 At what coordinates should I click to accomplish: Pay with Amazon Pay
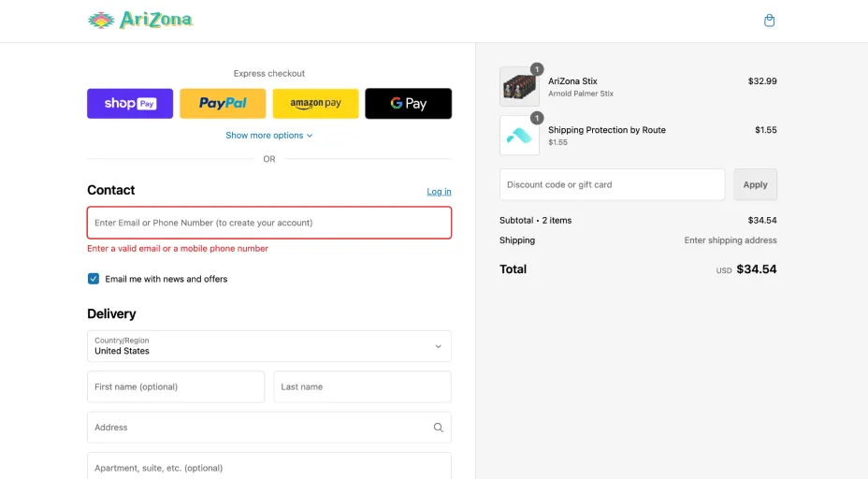[x=315, y=104]
